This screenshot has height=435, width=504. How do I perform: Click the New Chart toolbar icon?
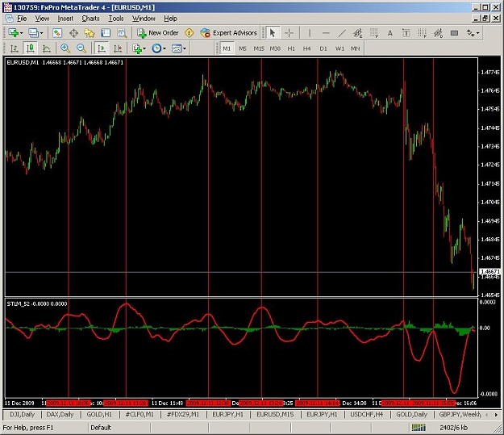point(14,33)
